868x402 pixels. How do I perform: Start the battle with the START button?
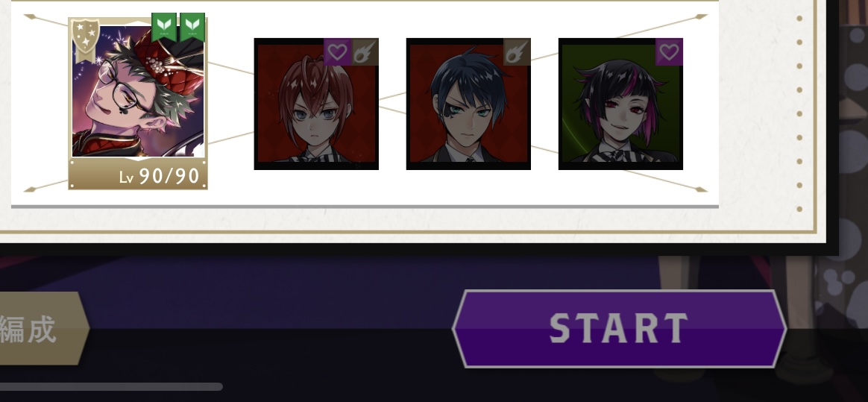coord(620,329)
